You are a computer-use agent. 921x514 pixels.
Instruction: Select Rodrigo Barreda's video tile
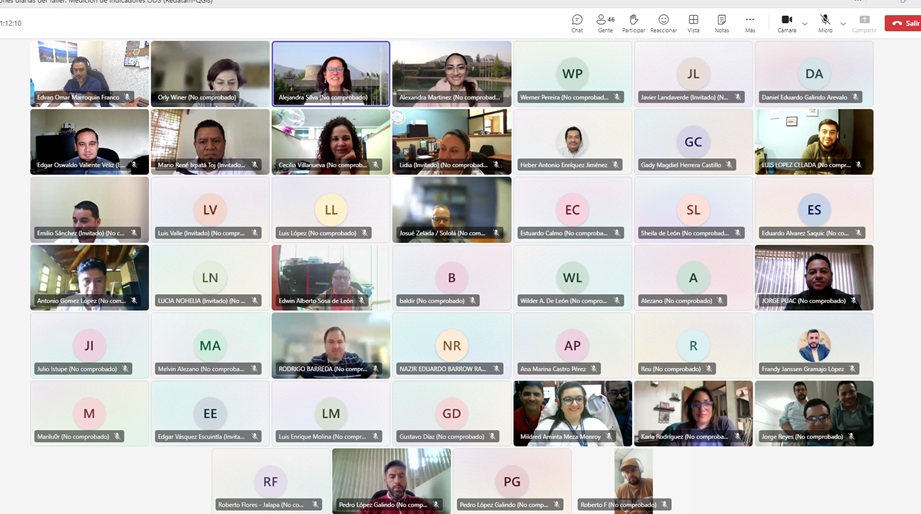click(x=331, y=344)
